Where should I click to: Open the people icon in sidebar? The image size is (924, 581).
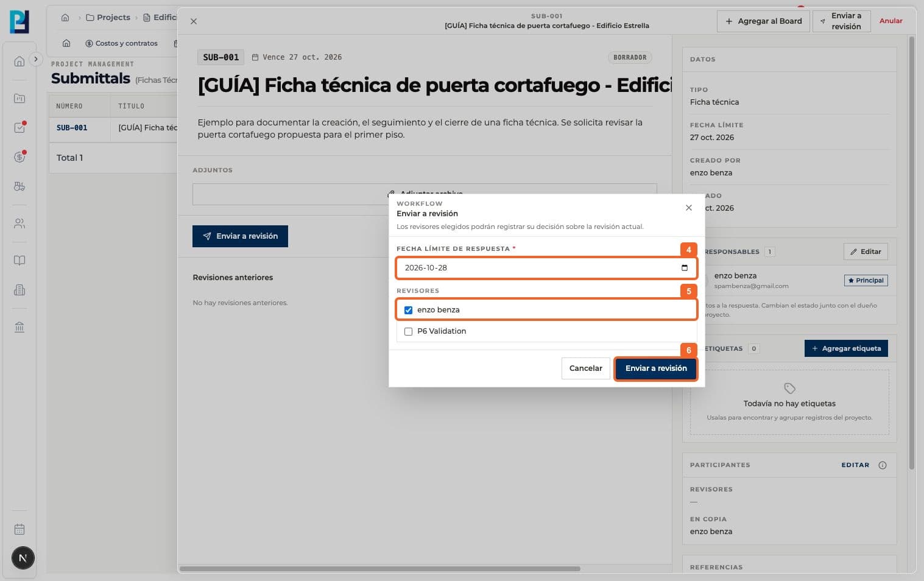[x=19, y=224]
